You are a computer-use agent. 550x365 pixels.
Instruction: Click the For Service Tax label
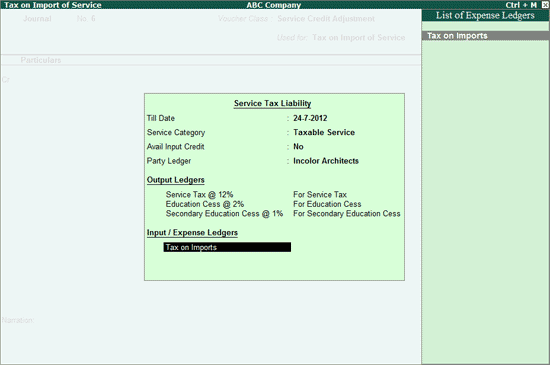(x=320, y=195)
